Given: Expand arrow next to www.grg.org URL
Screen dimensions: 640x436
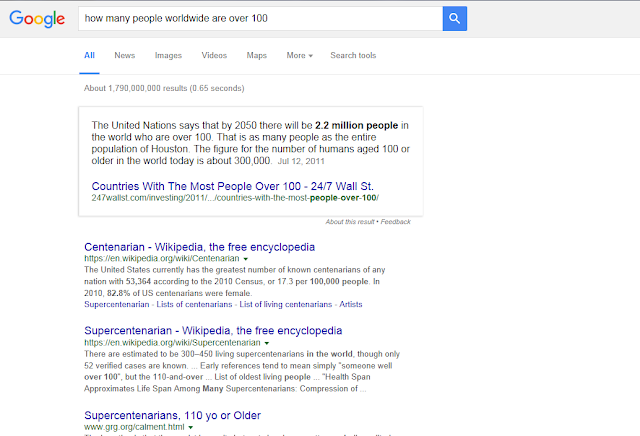Looking at the screenshot, I should click(191, 427).
